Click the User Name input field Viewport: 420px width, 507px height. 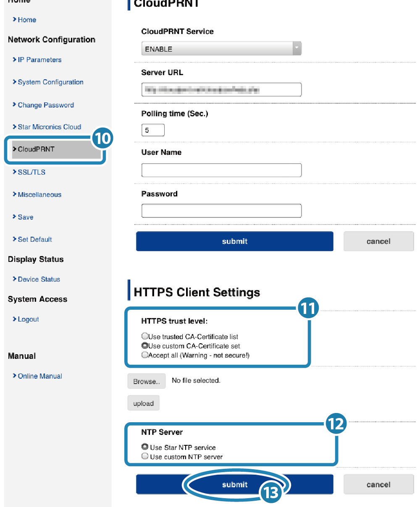click(221, 170)
